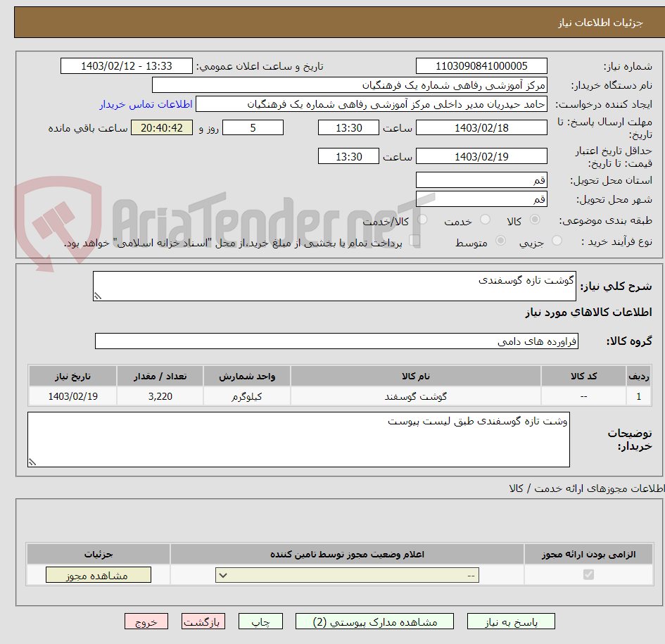
Task: Select the کالا radio button
Action: coord(535,220)
